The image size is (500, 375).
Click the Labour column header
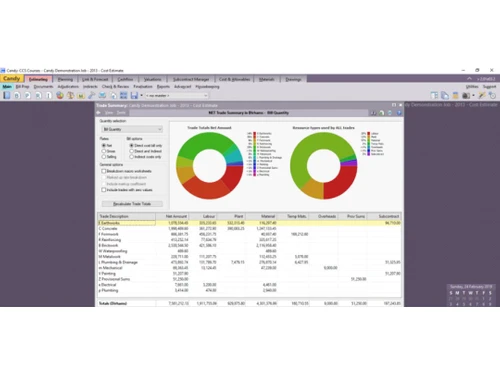203,216
